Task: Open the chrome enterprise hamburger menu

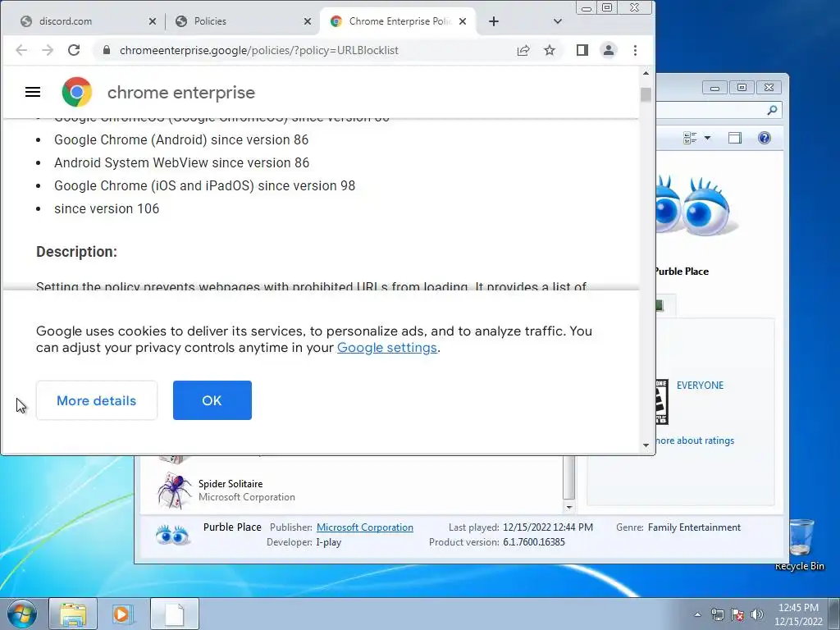Action: coord(33,92)
